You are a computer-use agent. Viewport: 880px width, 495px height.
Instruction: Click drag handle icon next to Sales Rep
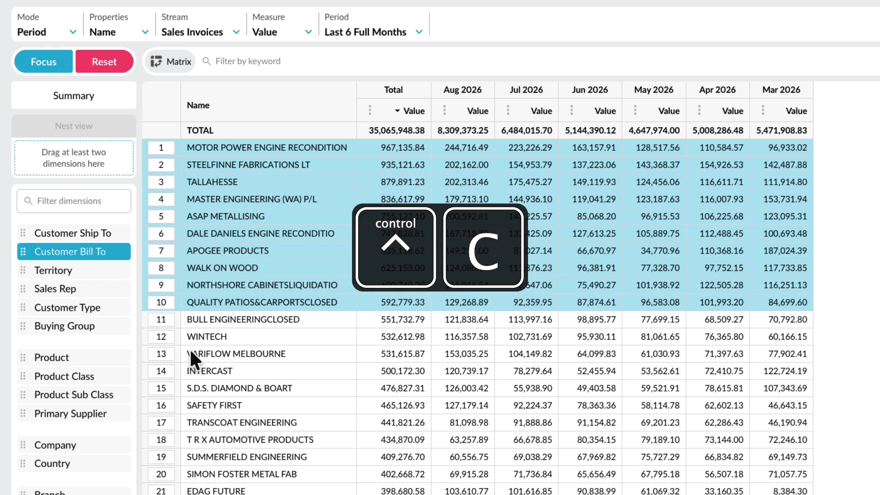[23, 288]
